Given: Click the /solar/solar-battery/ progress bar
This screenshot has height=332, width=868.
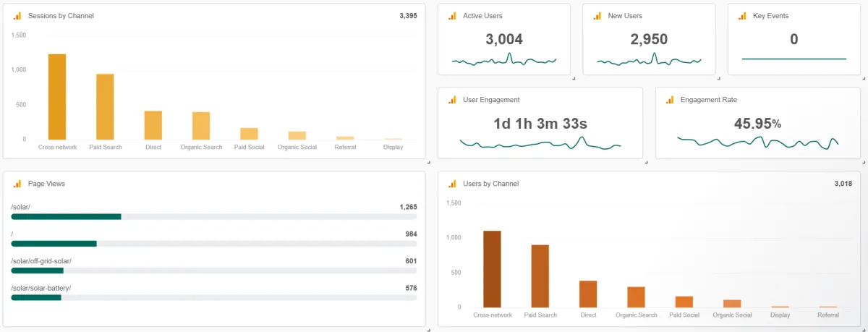Looking at the screenshot, I should tap(214, 297).
